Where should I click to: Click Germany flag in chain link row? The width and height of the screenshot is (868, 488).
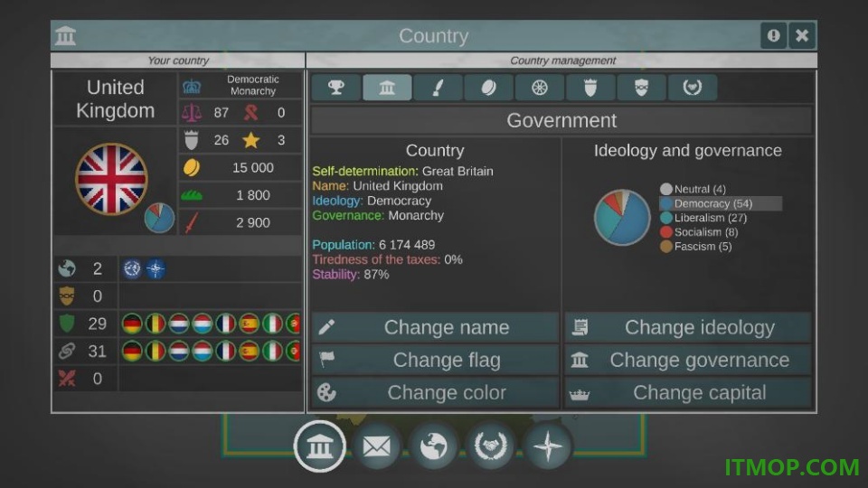tap(132, 352)
